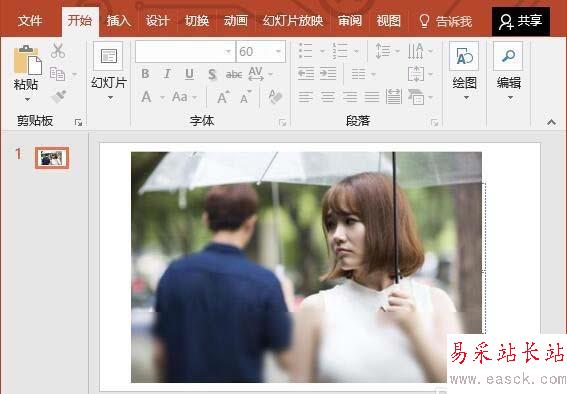Open the 段落 dialog launcher
This screenshot has height=394, width=567.
(x=434, y=123)
